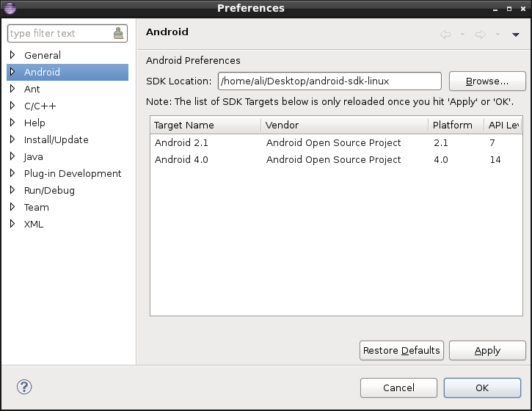Expand the Help tree node

(x=12, y=122)
